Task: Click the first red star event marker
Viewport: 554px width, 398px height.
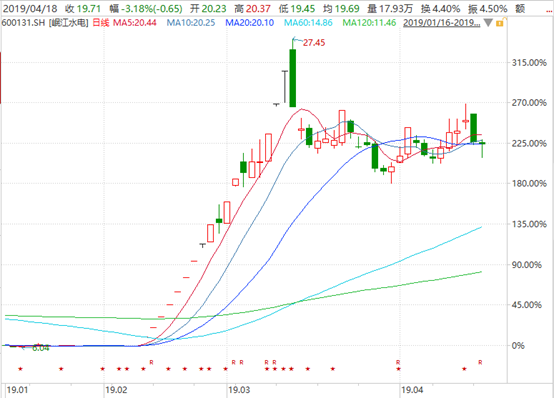Action: click(20, 369)
